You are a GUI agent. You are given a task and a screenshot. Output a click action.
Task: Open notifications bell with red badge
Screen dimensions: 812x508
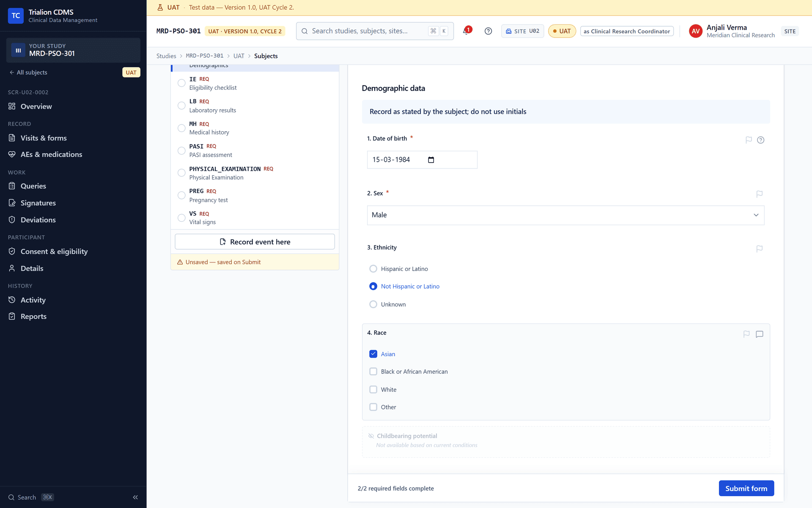point(466,31)
